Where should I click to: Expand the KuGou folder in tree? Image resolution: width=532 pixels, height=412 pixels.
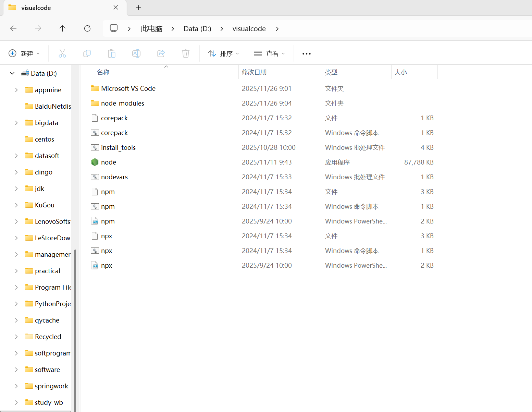16,205
